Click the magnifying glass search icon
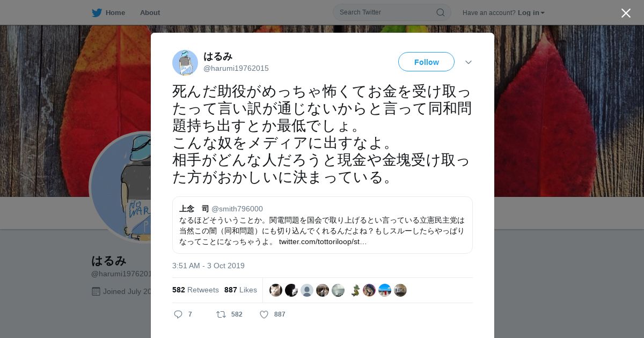Viewport: 644px width, 338px height. click(x=440, y=12)
